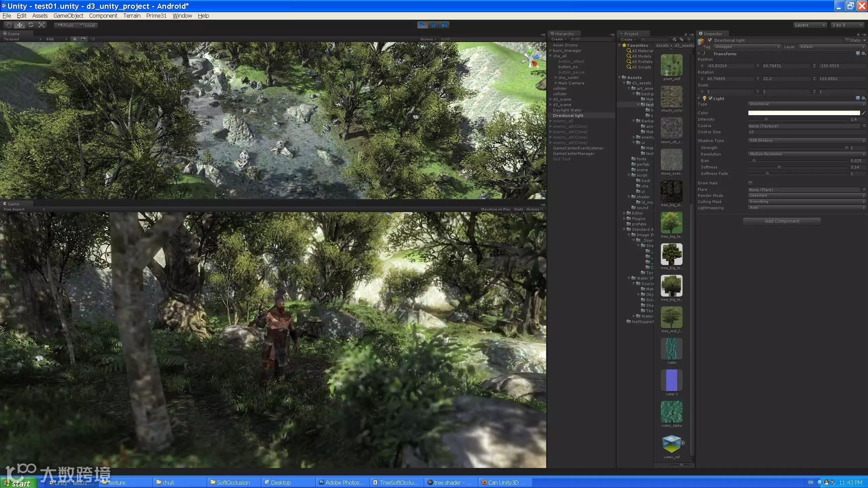Screen dimensions: 868x488
Task: Toggle scene lighting sun icon
Action: tap(75, 39)
